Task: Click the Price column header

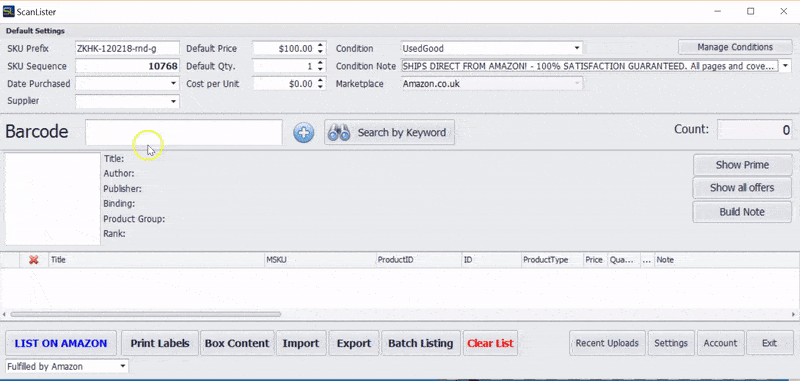Action: (x=595, y=260)
